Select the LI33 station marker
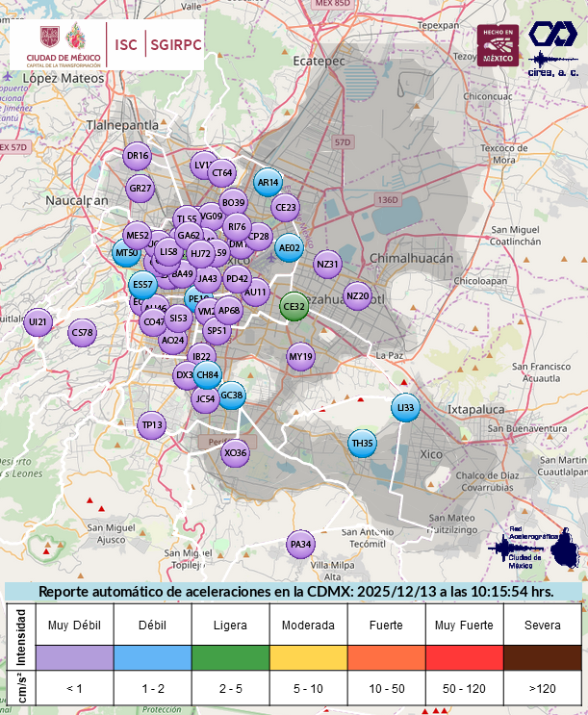This screenshot has width=588, height=715. (x=405, y=408)
